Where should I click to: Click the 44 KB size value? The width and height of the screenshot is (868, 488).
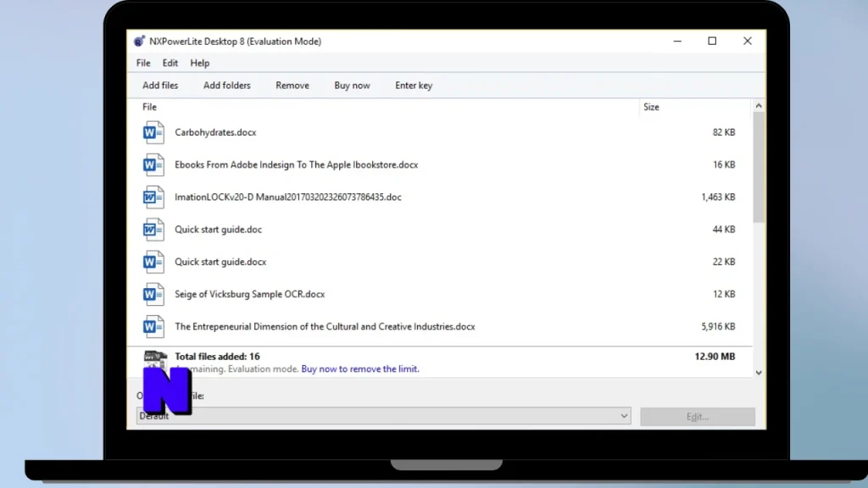(724, 230)
